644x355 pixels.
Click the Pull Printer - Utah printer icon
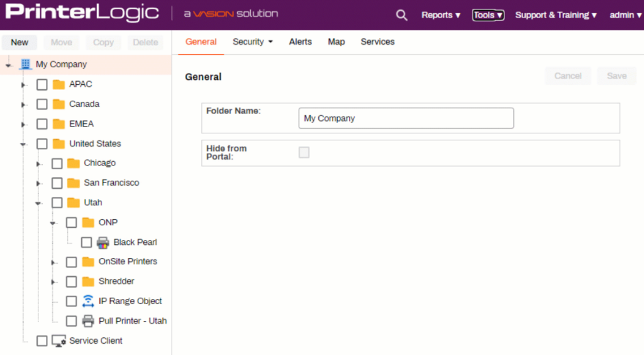[x=88, y=321]
